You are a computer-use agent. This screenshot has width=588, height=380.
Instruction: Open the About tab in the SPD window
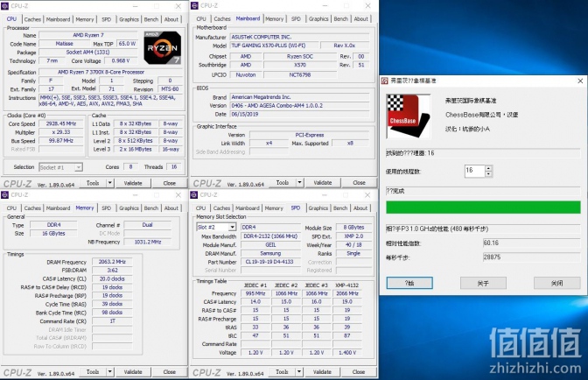pos(360,208)
